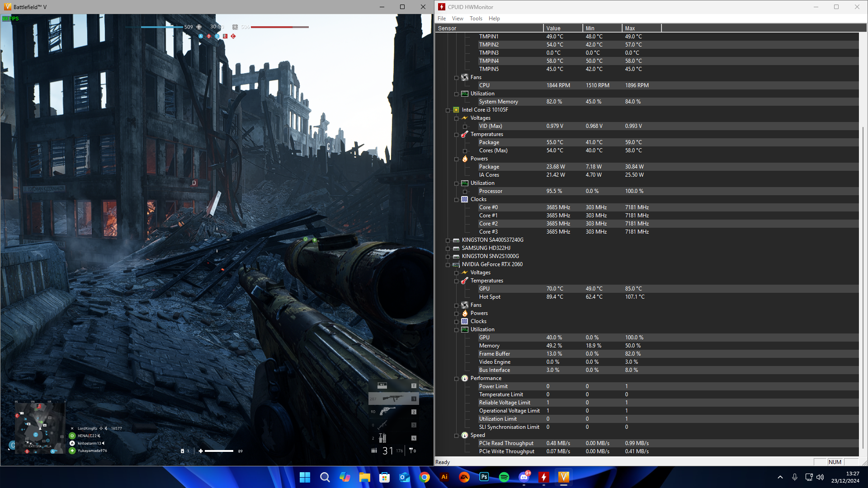The height and width of the screenshot is (488, 868).
Task: Sort by the Sensor column header
Action: pyautogui.click(x=489, y=28)
